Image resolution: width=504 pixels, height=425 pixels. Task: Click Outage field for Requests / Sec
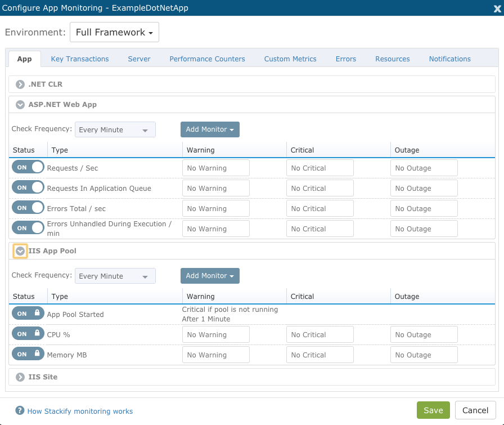424,168
